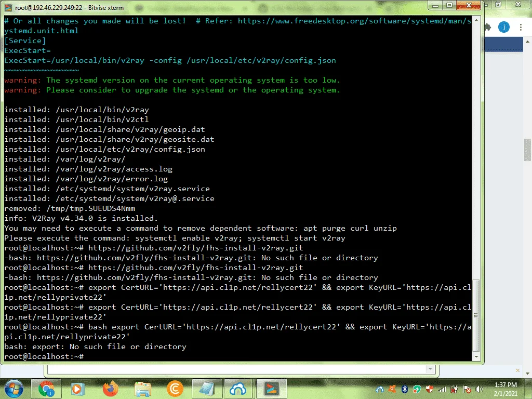Open Firefox from the taskbar

(110, 389)
